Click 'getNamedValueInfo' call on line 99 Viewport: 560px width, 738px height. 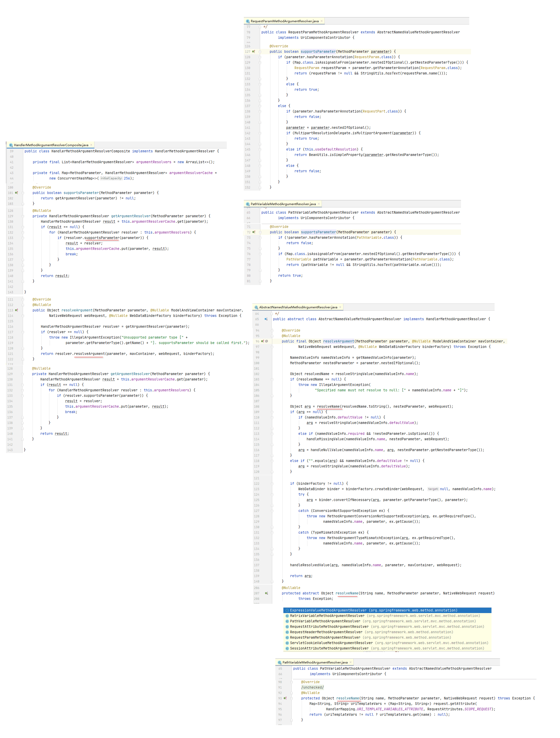click(x=374, y=358)
